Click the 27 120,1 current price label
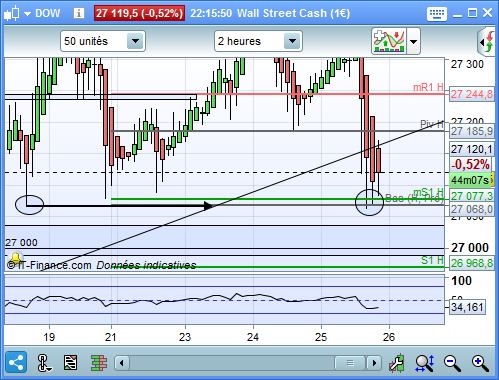 point(471,149)
